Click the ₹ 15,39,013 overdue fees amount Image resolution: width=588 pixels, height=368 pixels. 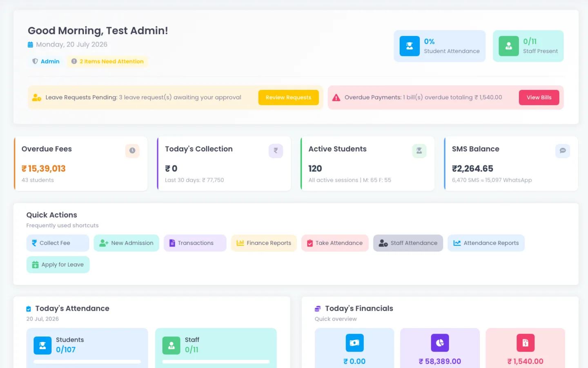click(44, 168)
